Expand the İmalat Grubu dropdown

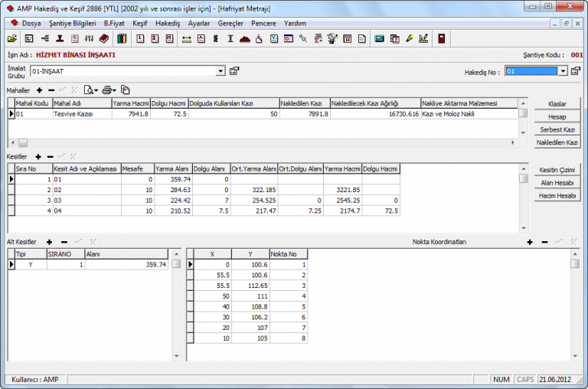220,71
